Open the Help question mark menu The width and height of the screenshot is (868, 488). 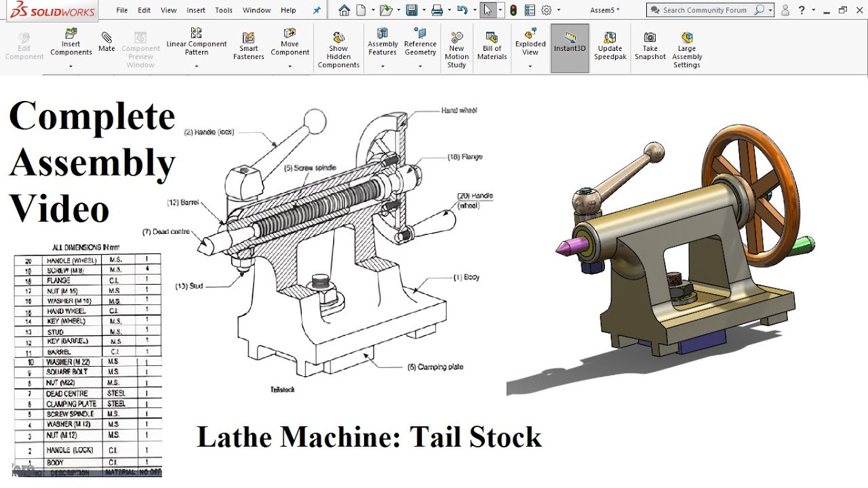click(x=802, y=10)
